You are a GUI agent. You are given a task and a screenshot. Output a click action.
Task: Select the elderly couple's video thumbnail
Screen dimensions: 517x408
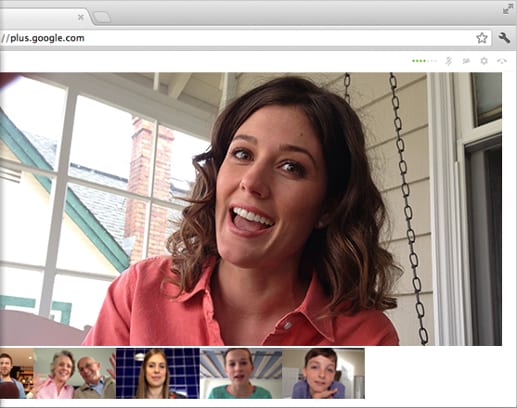pyautogui.click(x=75, y=373)
